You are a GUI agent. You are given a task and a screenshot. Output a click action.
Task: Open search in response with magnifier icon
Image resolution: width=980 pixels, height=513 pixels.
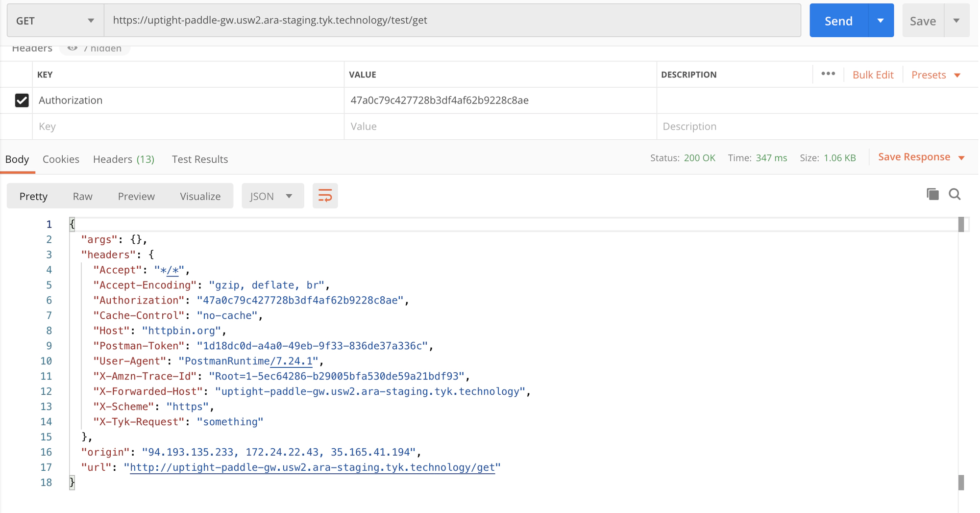coord(955,194)
